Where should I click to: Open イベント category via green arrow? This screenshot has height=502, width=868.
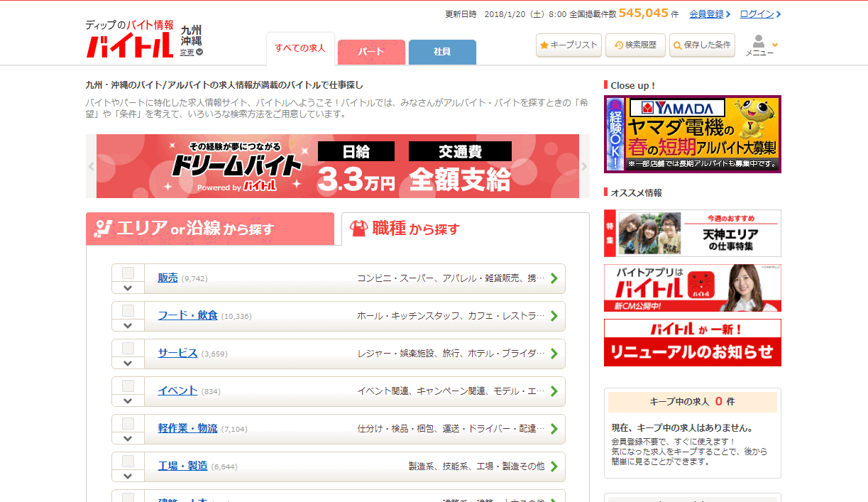554,391
